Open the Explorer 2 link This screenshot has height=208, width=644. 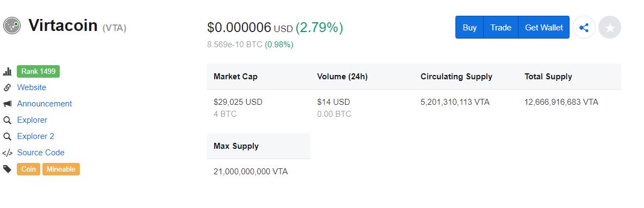click(x=35, y=136)
